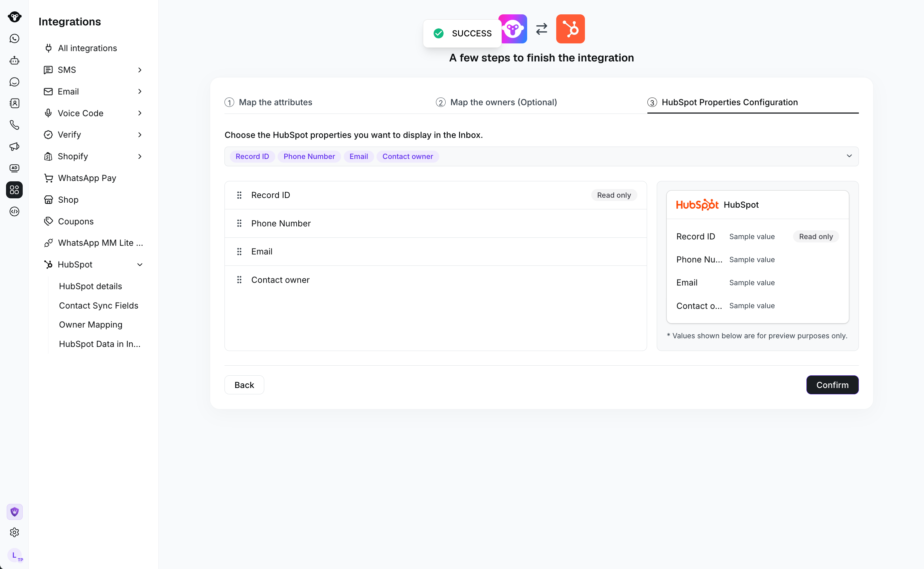Select HubSpot Properties Configuration step
The image size is (924, 569).
pyautogui.click(x=722, y=103)
